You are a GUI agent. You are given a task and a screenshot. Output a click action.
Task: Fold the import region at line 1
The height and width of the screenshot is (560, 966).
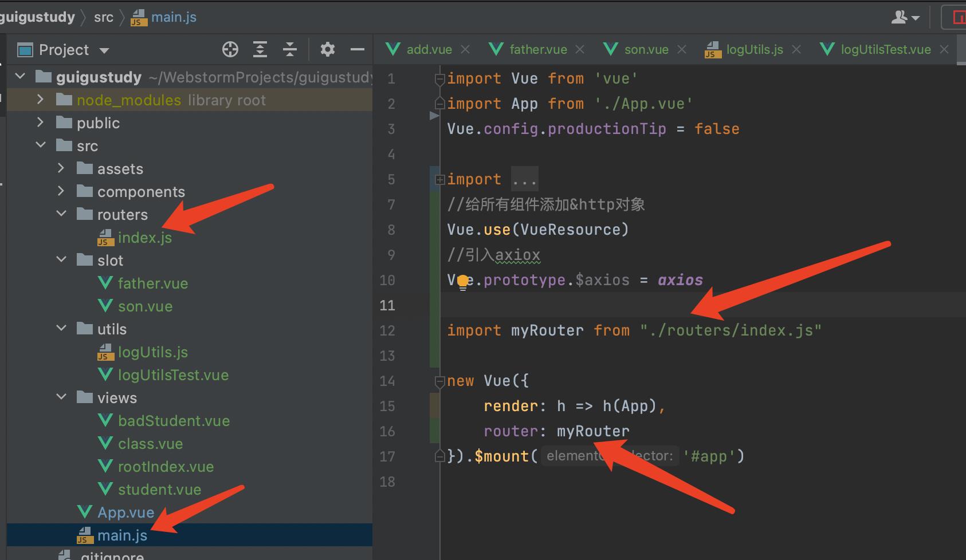(440, 79)
